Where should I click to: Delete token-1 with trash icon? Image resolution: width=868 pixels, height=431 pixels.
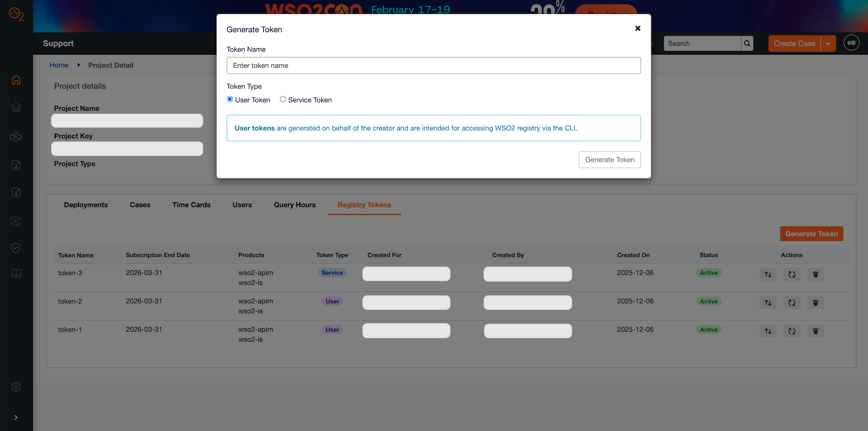(815, 331)
